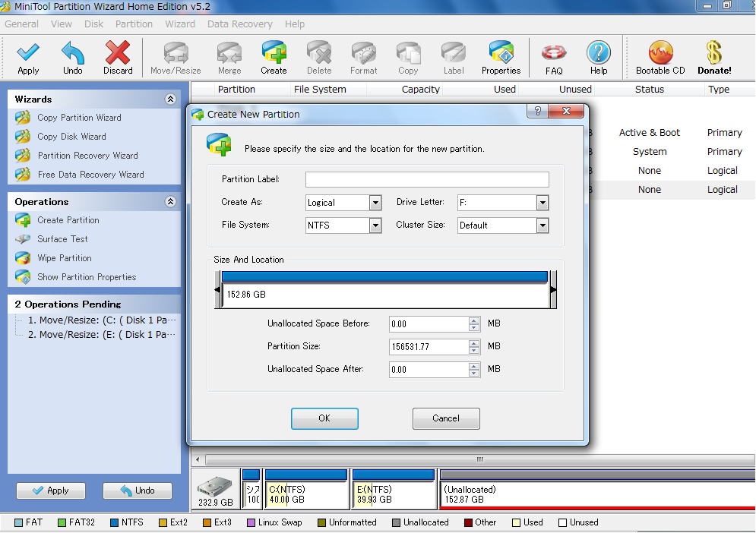Screen dimensions: 756x533
Task: Select the E:(NTFS) 39.93 GB partition block
Action: 394,488
